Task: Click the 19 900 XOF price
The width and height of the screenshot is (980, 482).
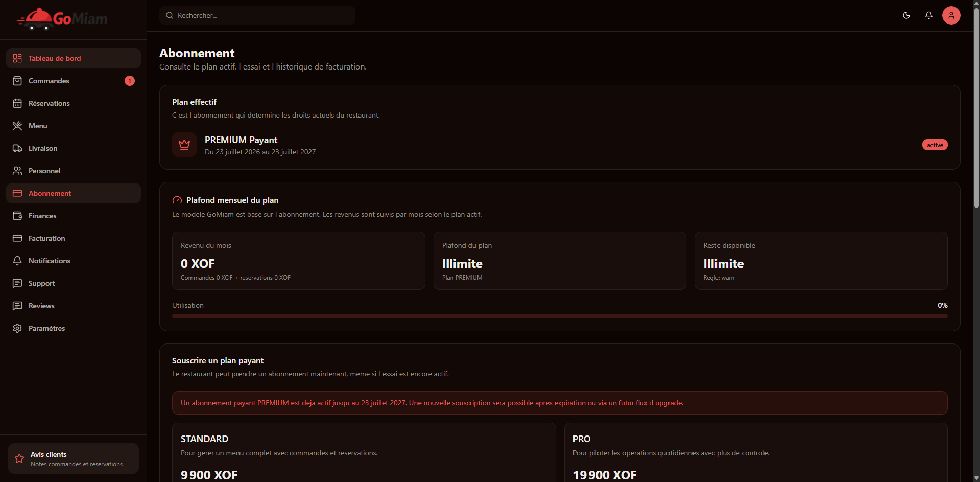Action: point(605,475)
